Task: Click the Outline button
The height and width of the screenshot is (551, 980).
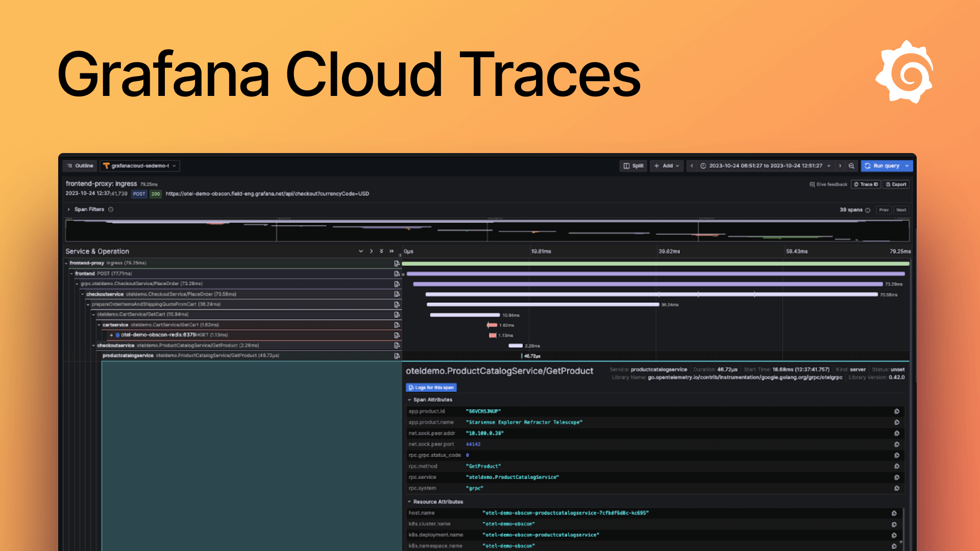Action: (80, 166)
